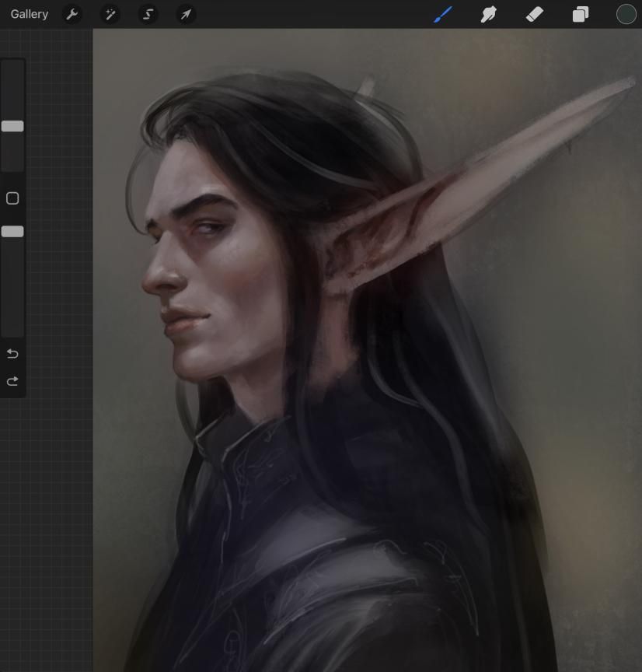Viewport: 642px width, 672px height.
Task: Open the Layers panel
Action: point(581,14)
